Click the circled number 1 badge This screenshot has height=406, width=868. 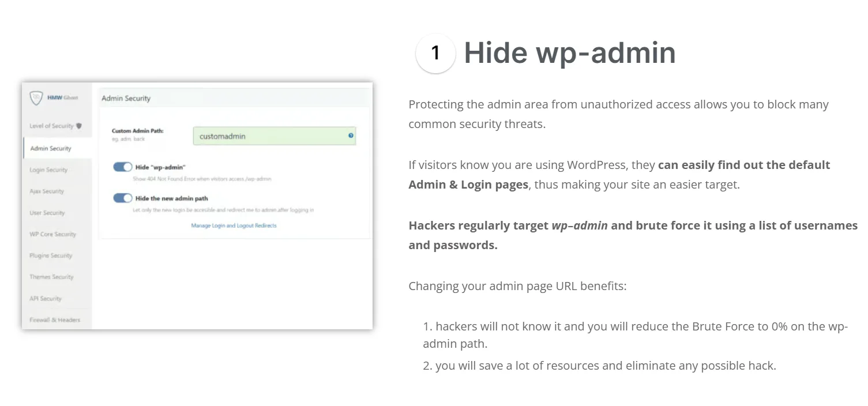pyautogui.click(x=435, y=53)
